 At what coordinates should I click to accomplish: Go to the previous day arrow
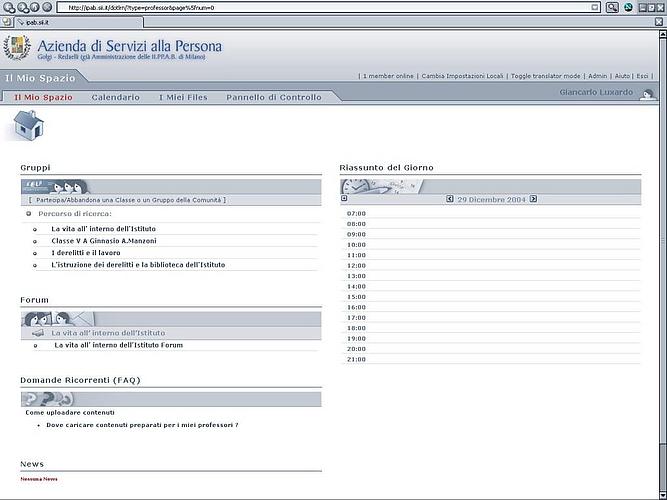coord(450,199)
